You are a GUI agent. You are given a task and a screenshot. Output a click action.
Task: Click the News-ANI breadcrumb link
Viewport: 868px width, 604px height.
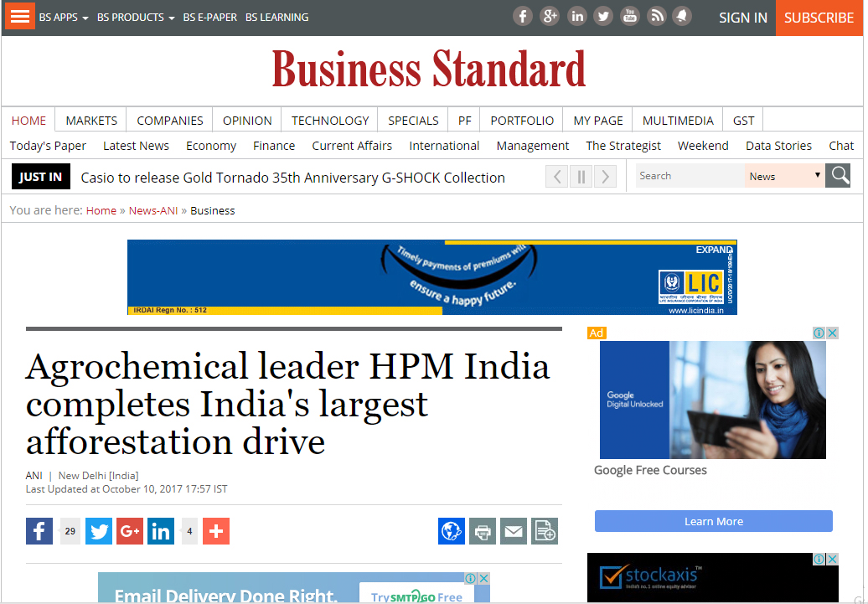(x=153, y=210)
